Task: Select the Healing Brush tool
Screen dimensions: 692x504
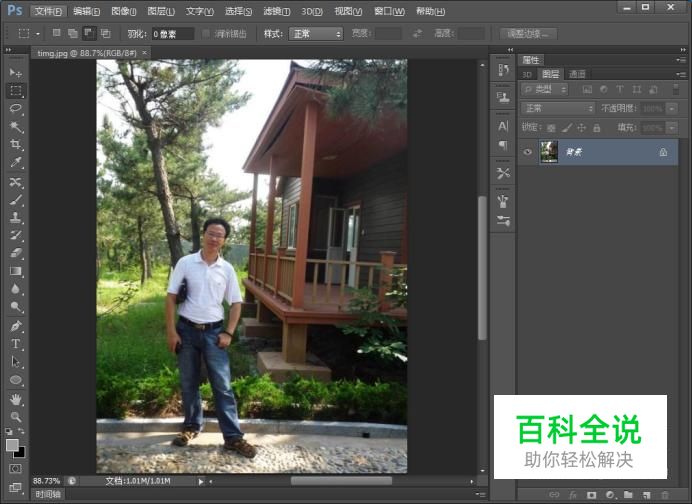Action: click(x=16, y=181)
